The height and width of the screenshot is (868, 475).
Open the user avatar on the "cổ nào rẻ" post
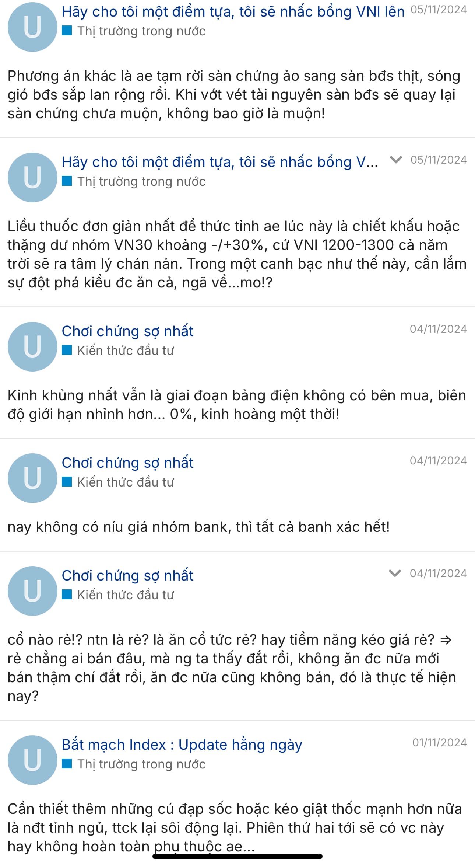[x=32, y=591]
